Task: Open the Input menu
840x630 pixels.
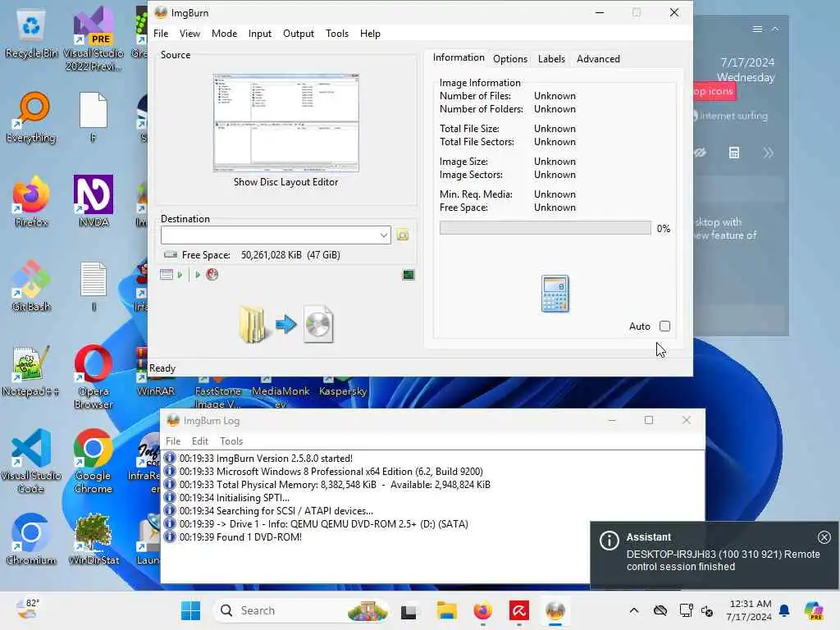Action: point(260,33)
